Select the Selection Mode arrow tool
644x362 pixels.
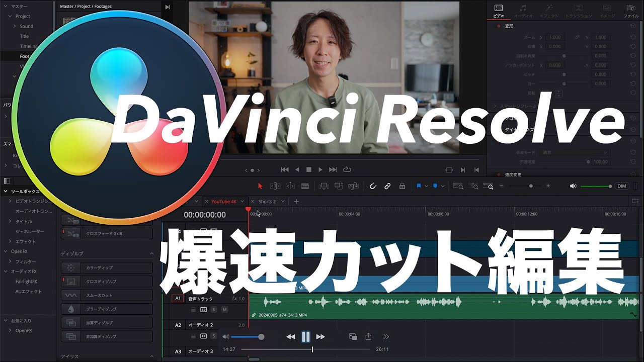click(260, 186)
